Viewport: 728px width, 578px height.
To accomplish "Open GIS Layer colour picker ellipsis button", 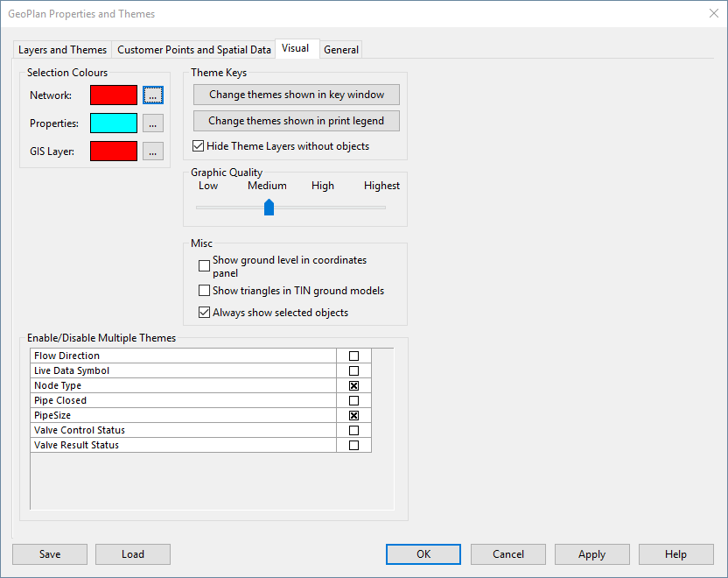I will pos(153,151).
